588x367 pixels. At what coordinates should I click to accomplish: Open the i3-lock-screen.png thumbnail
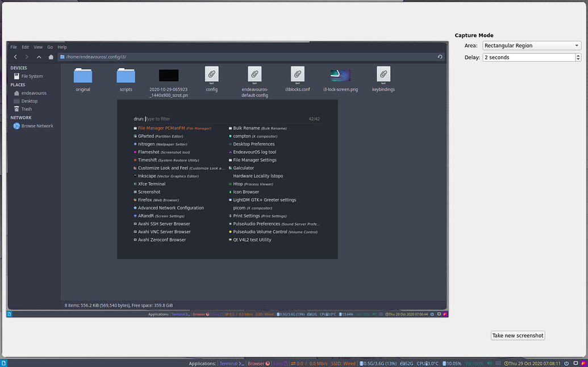pos(340,73)
